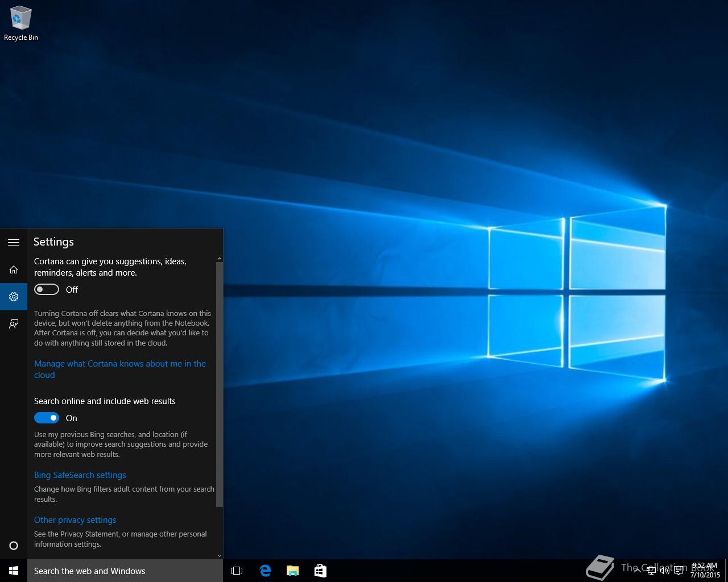This screenshot has height=582, width=728.
Task: Turn on the Cortana suggestions toggle
Action: [47, 290]
